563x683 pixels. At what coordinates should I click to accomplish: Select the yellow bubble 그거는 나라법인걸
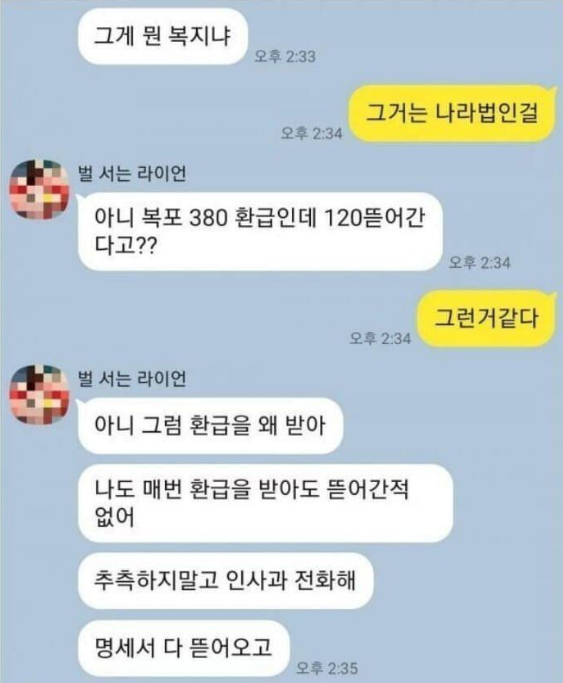pos(452,113)
